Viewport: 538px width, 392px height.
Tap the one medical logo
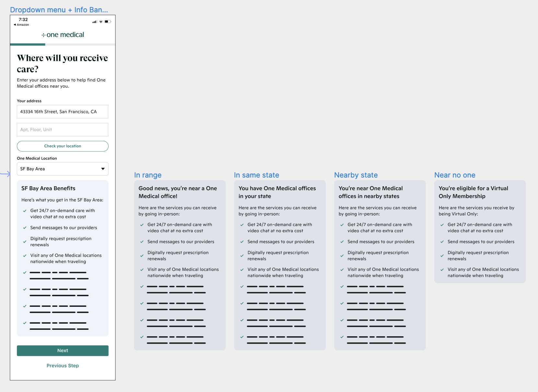click(x=63, y=35)
